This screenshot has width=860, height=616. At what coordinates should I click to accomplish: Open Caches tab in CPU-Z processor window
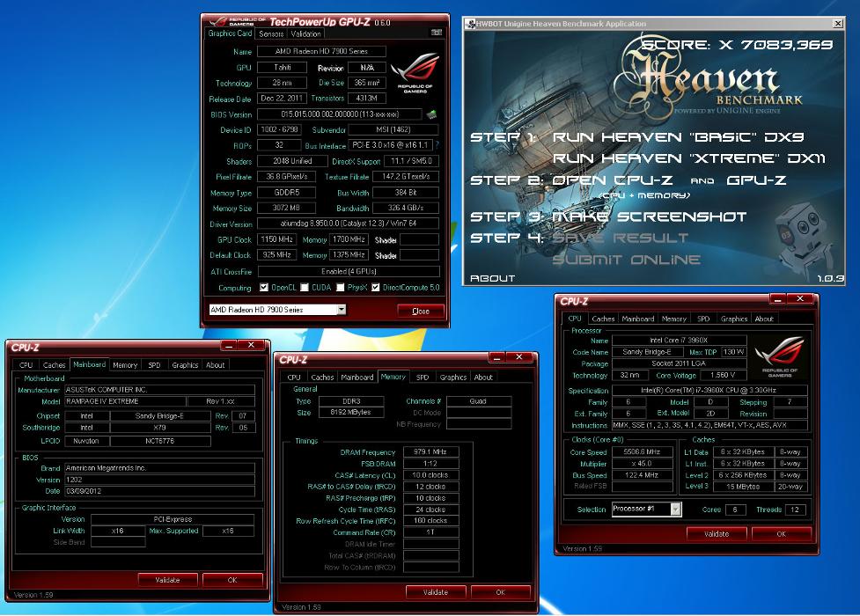pyautogui.click(x=603, y=319)
